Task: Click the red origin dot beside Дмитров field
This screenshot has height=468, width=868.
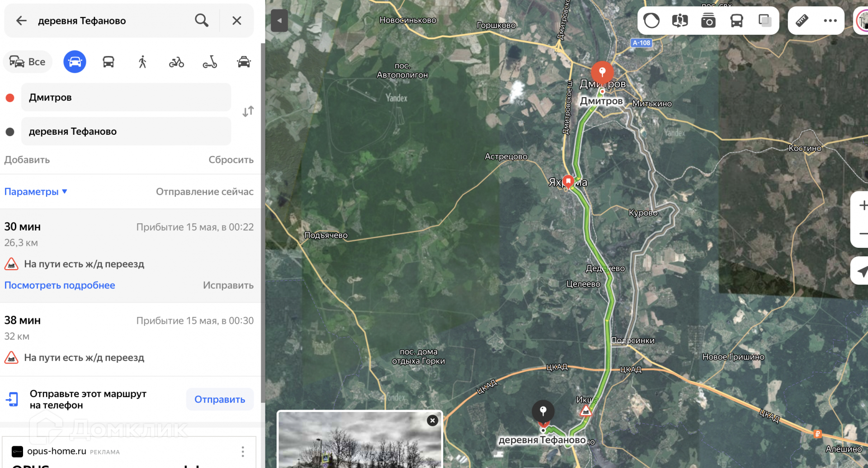Action: click(10, 98)
